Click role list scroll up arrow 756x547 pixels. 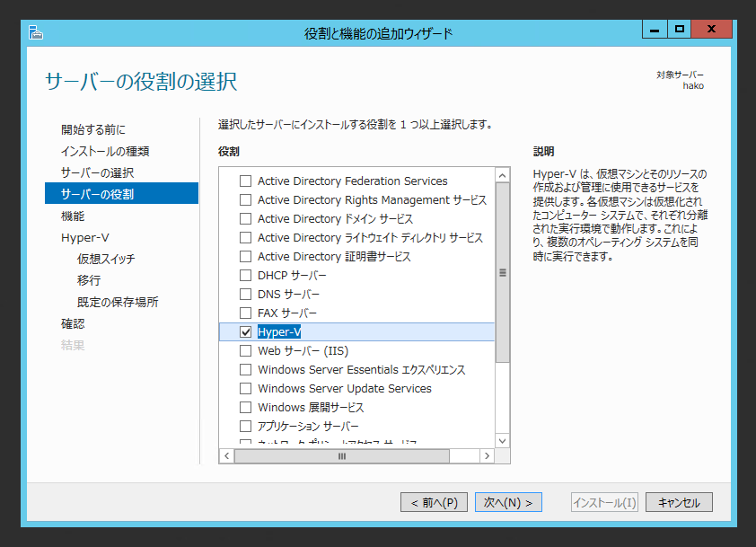pyautogui.click(x=503, y=175)
